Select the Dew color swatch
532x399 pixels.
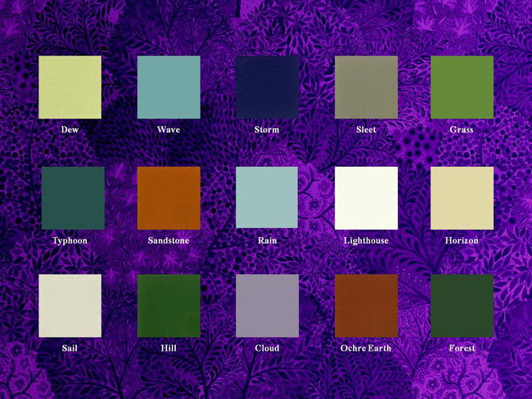click(70, 87)
